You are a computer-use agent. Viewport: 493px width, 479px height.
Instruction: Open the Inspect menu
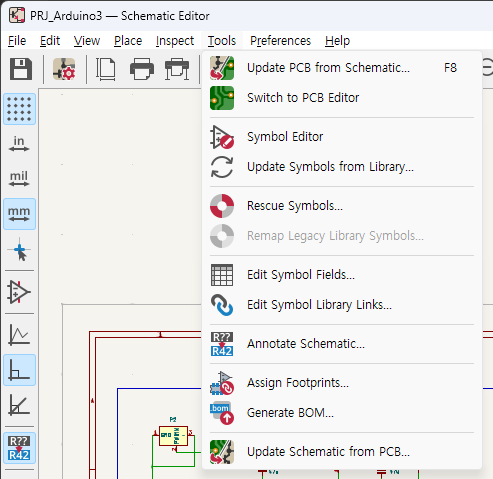pyautogui.click(x=175, y=41)
